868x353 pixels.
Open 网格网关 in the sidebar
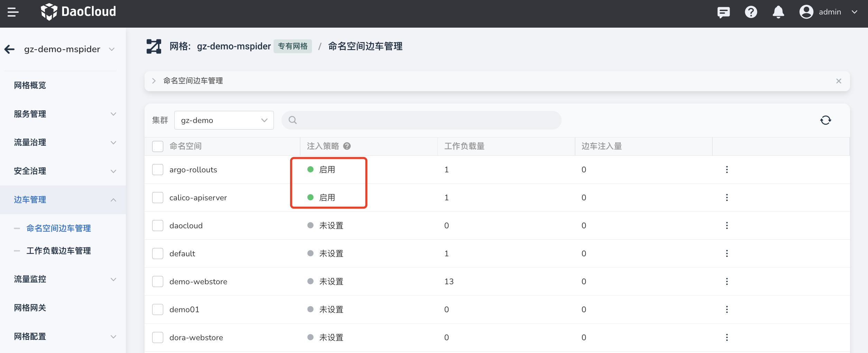coord(63,308)
